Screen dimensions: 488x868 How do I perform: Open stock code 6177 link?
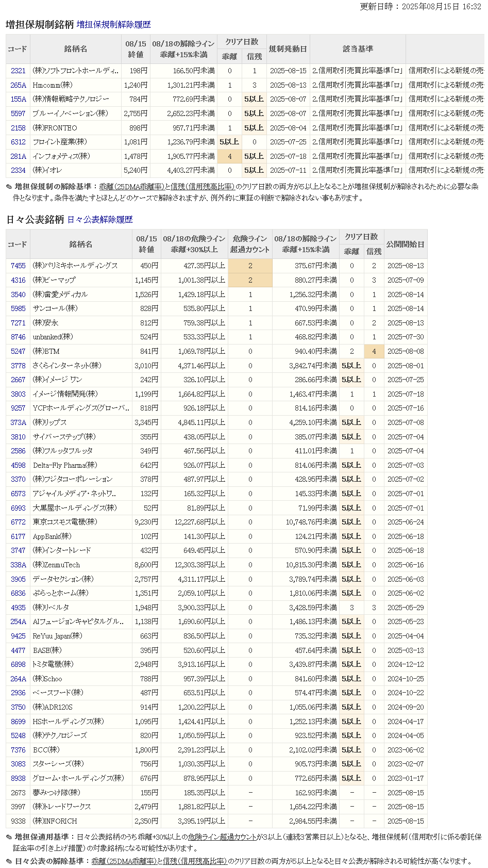coord(18,536)
